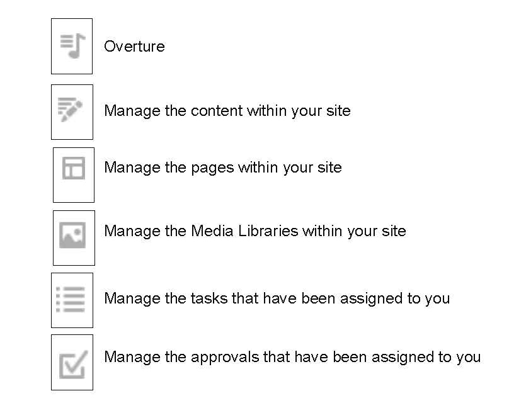The height and width of the screenshot is (420, 526).
Task: Click the square icon split into layout panels
Action: (x=74, y=169)
